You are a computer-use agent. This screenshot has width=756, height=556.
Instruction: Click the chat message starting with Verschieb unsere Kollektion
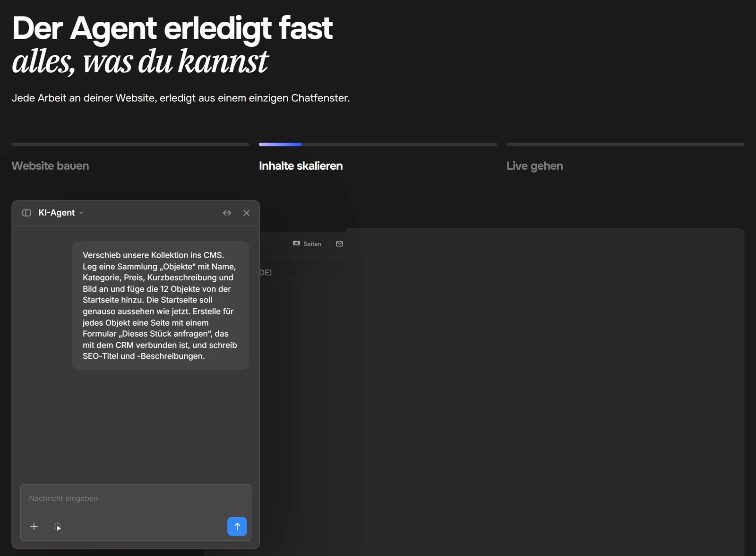[x=160, y=305]
